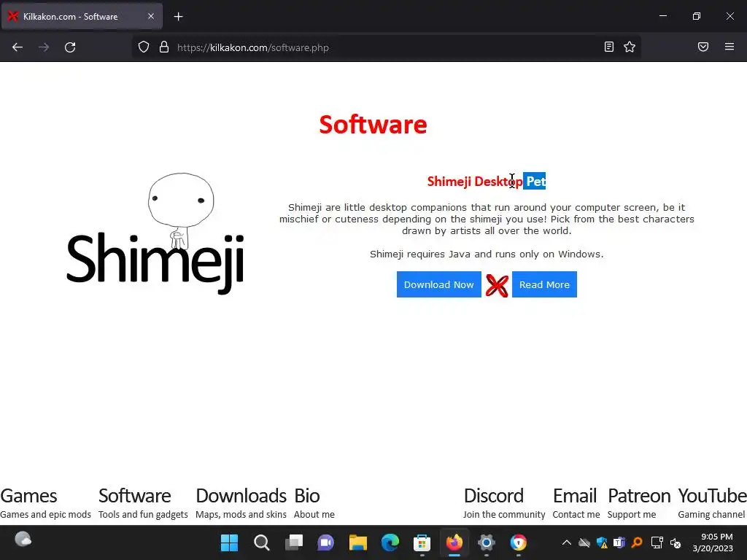
Task: Open the Discord footer link
Action: [504, 502]
